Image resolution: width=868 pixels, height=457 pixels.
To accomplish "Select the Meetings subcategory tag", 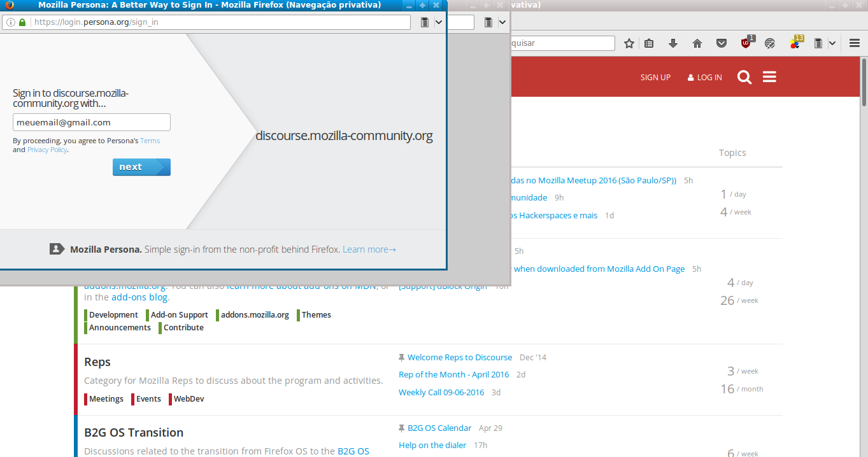I will click(x=104, y=399).
